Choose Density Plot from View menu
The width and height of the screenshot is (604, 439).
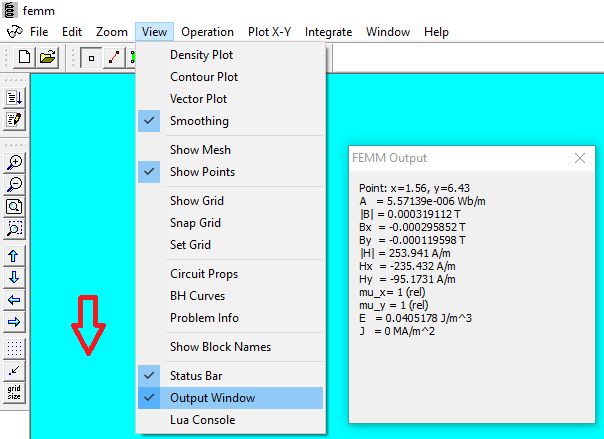(201, 55)
